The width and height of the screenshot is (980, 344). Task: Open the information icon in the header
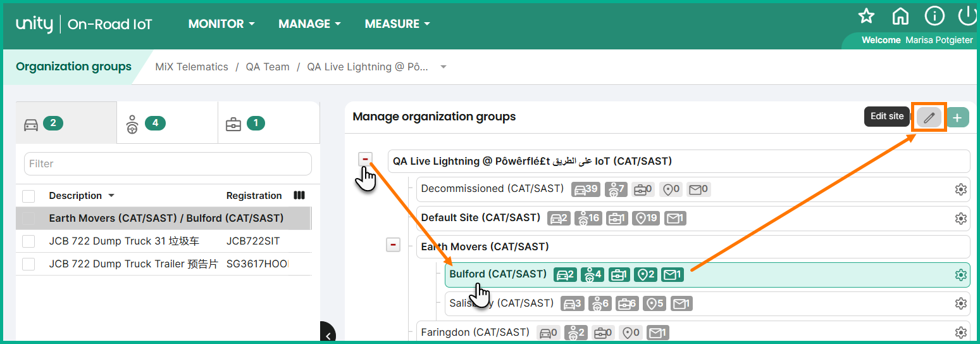click(934, 16)
